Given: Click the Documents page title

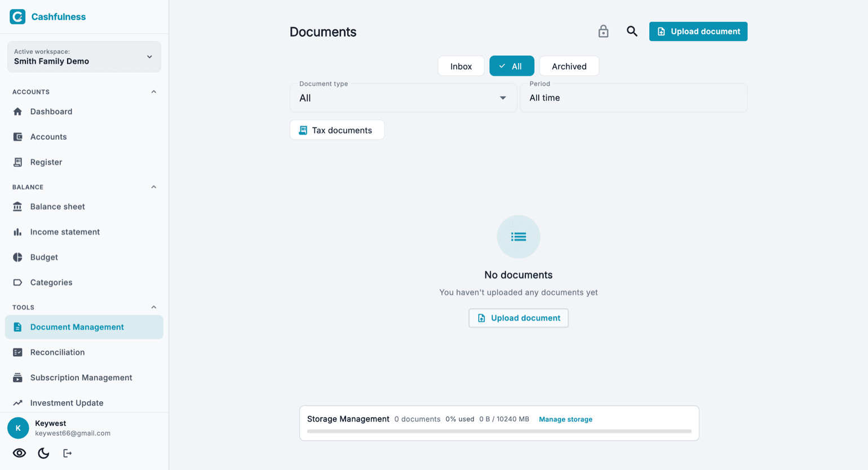Looking at the screenshot, I should click(323, 32).
